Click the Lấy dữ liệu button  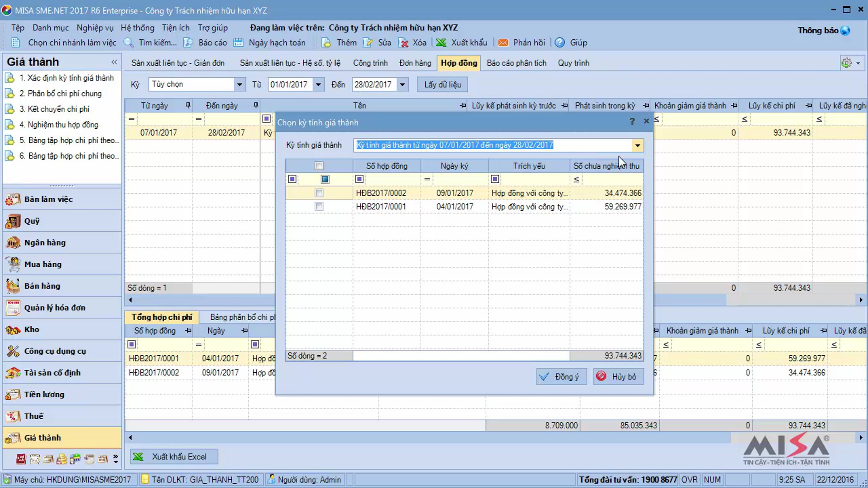(442, 85)
